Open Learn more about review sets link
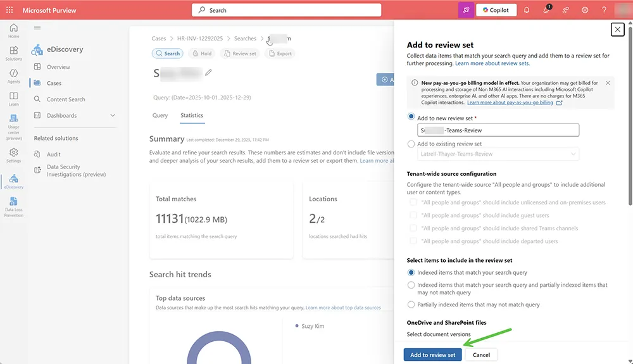Image resolution: width=633 pixels, height=364 pixels. pos(492,63)
